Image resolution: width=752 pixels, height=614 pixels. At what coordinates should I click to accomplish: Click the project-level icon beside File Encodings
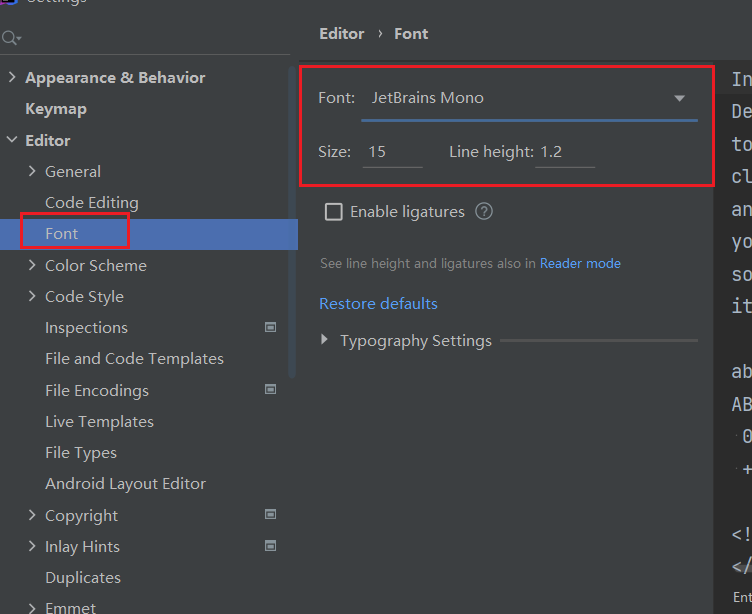point(270,389)
